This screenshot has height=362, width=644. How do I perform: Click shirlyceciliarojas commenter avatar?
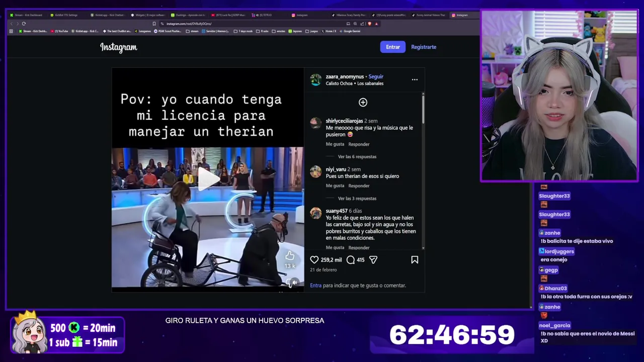[x=315, y=123]
